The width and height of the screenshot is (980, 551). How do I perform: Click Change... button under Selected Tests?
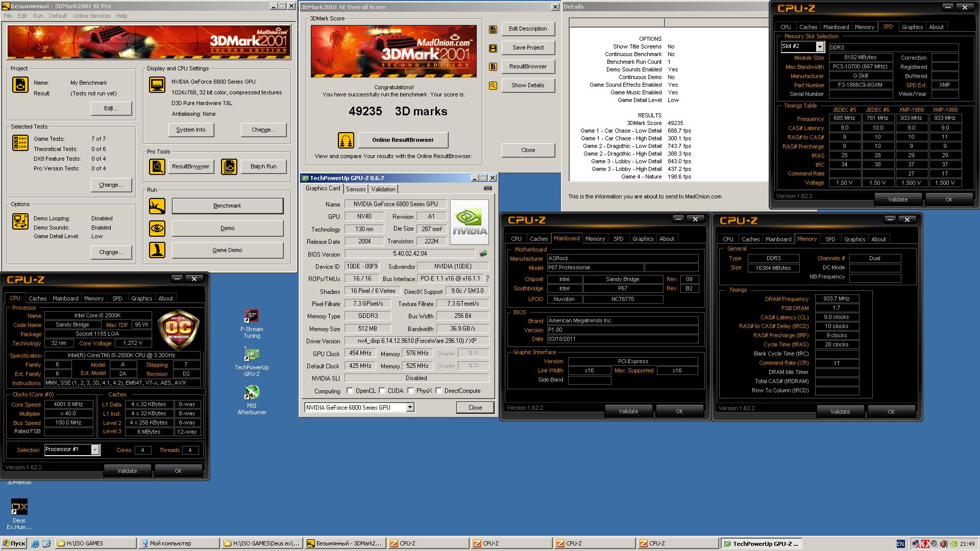coord(111,185)
